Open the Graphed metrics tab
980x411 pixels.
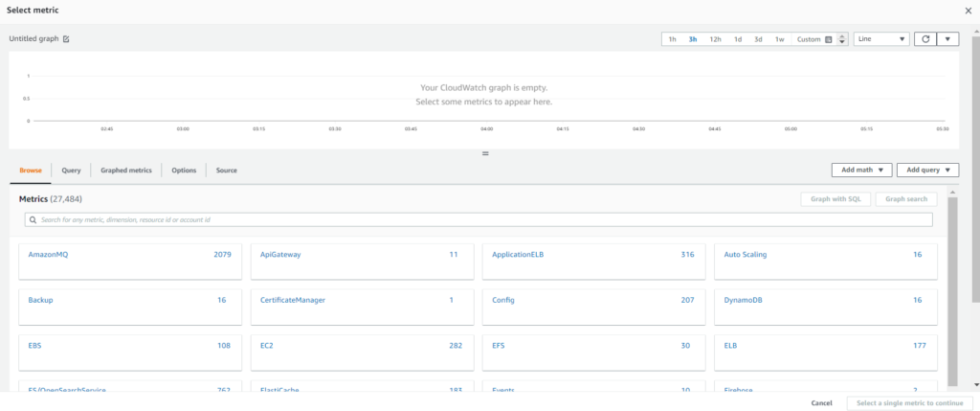[x=126, y=171]
